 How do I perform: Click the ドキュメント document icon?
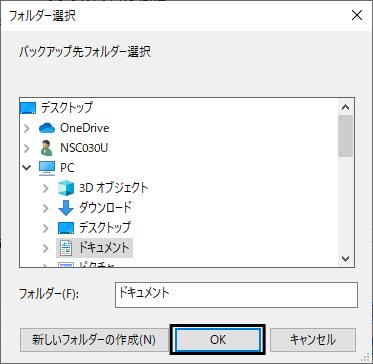tap(66, 248)
